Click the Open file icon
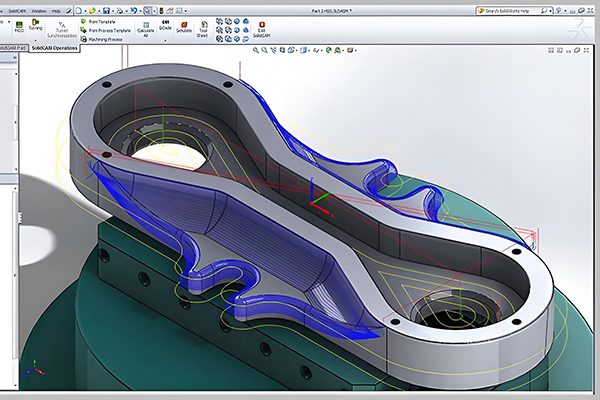 point(92,11)
